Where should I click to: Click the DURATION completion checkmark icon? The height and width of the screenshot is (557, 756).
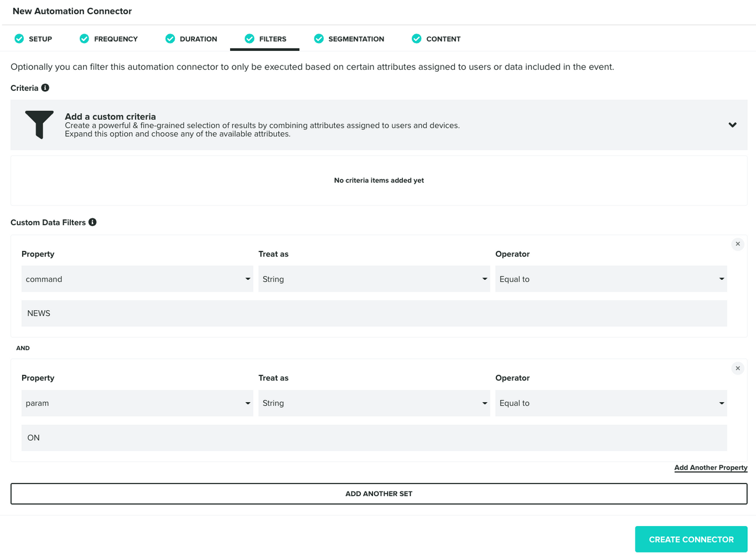pyautogui.click(x=170, y=38)
